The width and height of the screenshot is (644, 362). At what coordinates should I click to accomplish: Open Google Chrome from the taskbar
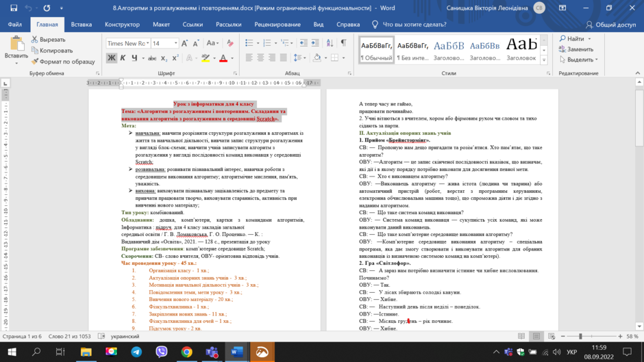pyautogui.click(x=186, y=352)
